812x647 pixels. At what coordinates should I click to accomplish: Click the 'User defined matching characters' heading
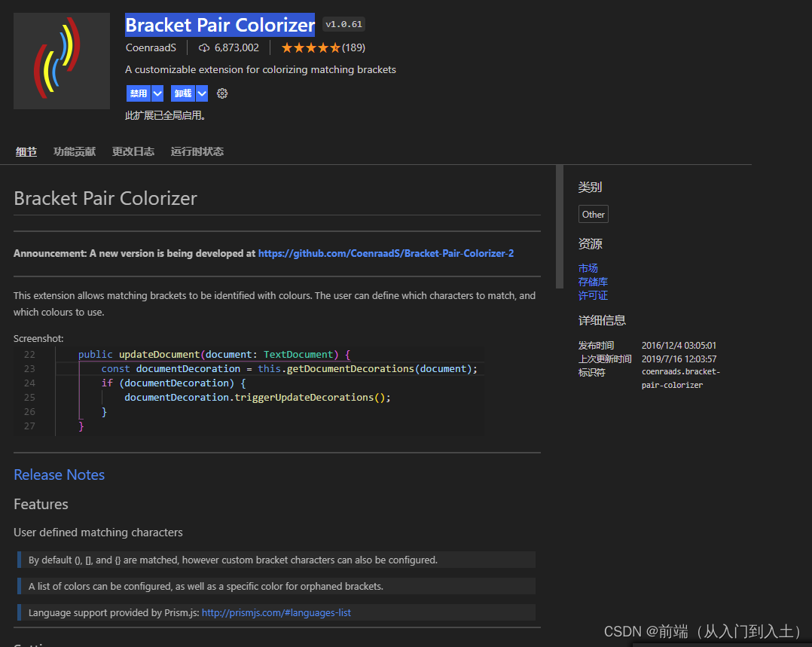coord(98,533)
